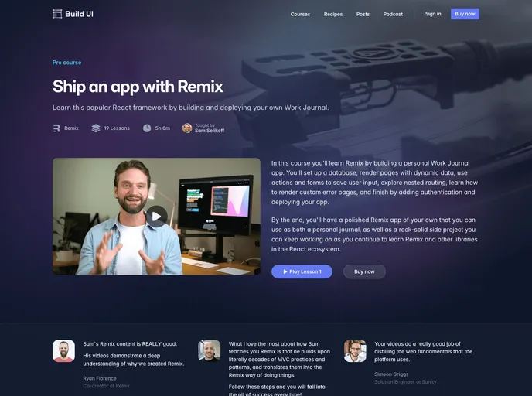
Task: Click the stacked layers lessons icon
Action: click(x=96, y=128)
